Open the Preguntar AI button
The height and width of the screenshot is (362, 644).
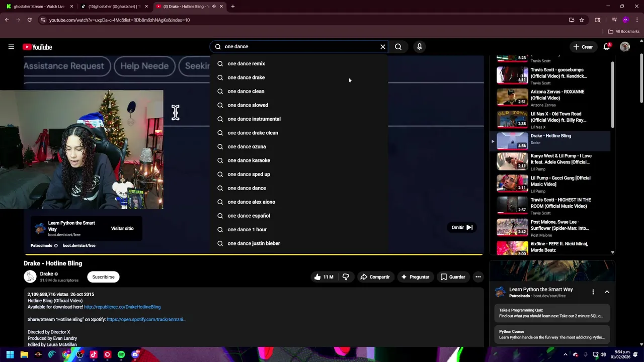tap(415, 277)
